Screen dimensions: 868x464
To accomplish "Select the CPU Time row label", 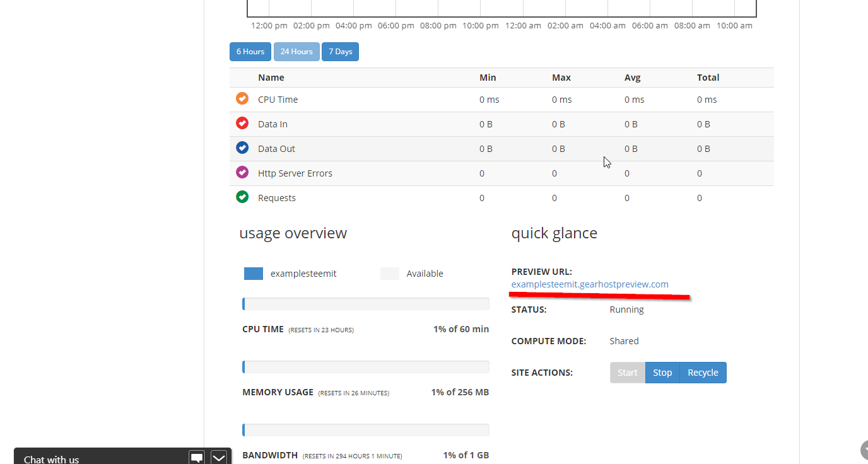I will click(x=278, y=100).
